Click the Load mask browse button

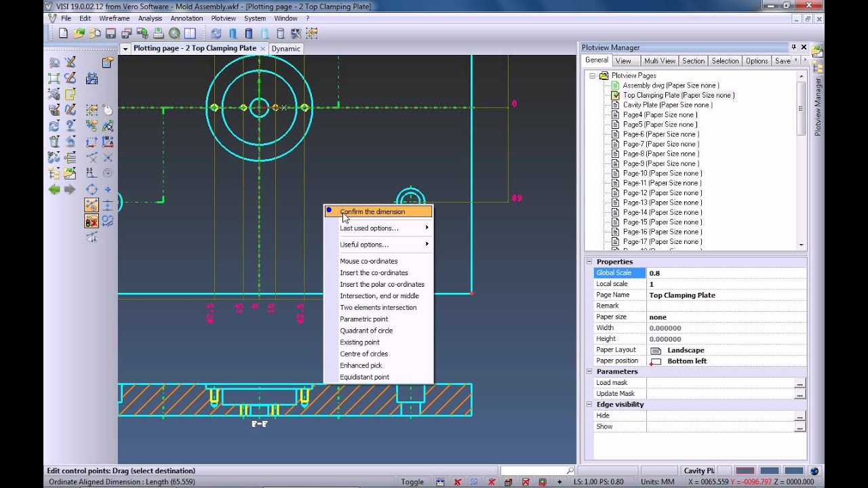point(800,384)
